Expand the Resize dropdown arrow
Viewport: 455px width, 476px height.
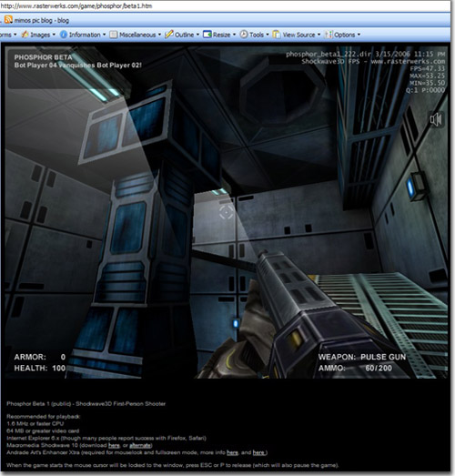(x=235, y=35)
